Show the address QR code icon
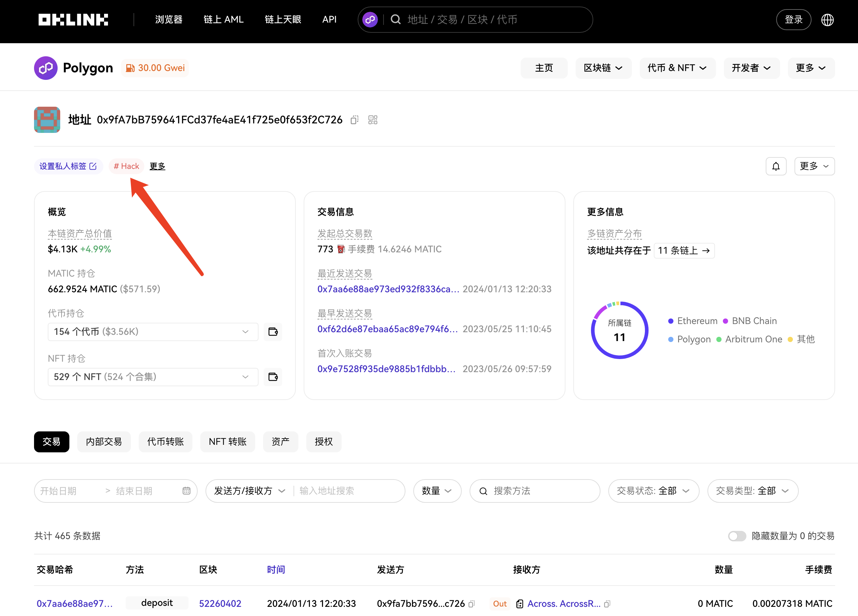The height and width of the screenshot is (616, 858). [x=373, y=120]
